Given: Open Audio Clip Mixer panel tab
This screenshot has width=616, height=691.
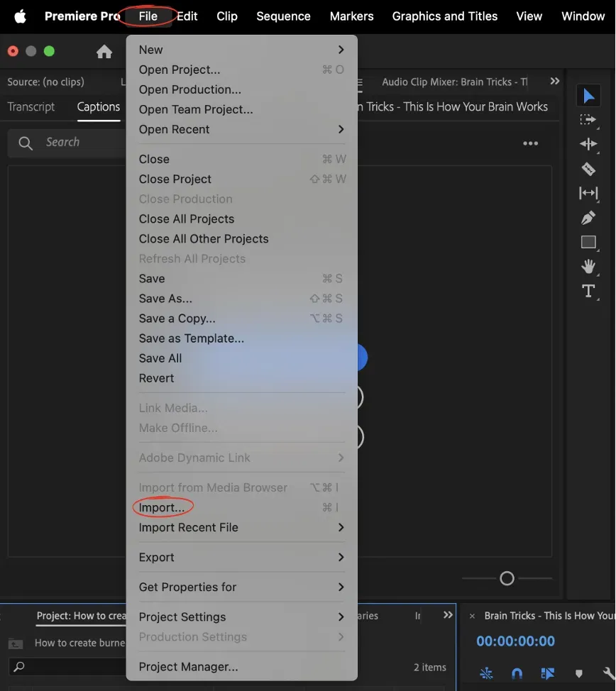Looking at the screenshot, I should [455, 82].
